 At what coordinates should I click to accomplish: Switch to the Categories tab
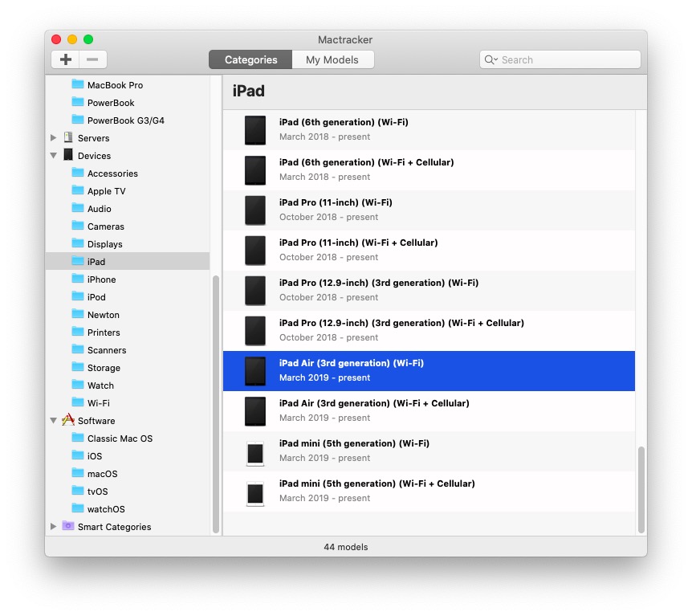pyautogui.click(x=250, y=59)
